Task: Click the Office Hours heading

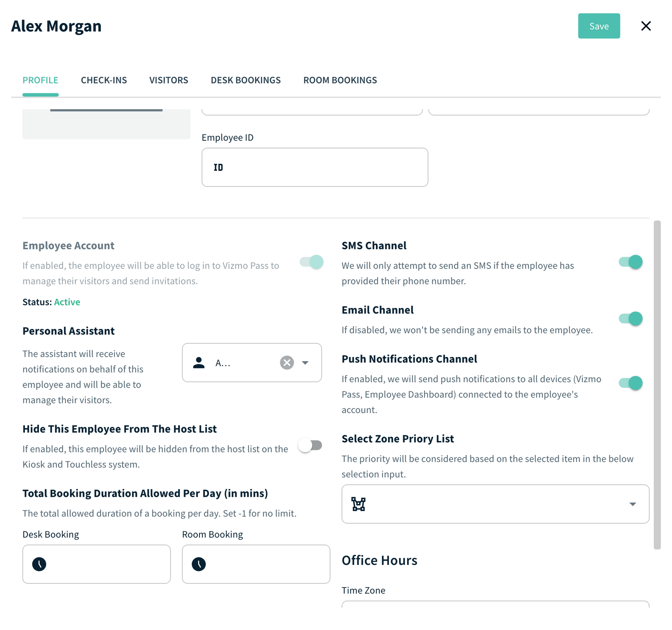Action: (x=380, y=560)
